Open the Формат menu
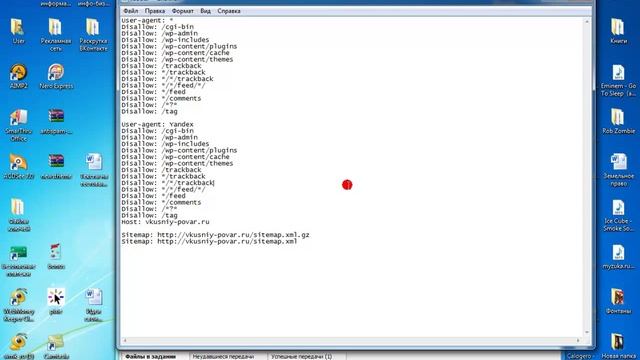 coord(182,11)
